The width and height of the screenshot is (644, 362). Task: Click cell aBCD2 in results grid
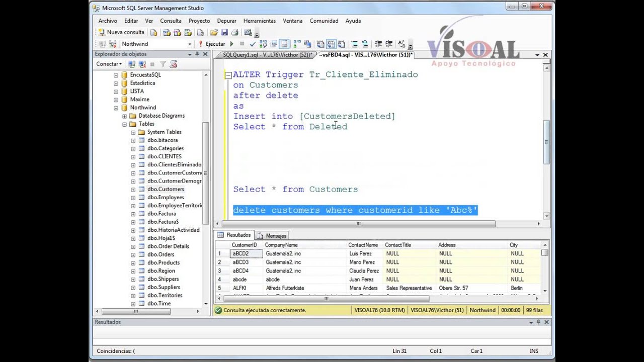247,254
